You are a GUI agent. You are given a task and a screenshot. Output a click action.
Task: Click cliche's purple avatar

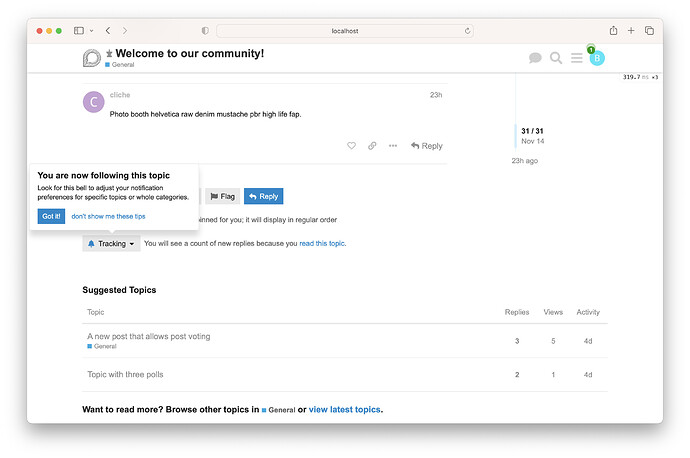[94, 102]
